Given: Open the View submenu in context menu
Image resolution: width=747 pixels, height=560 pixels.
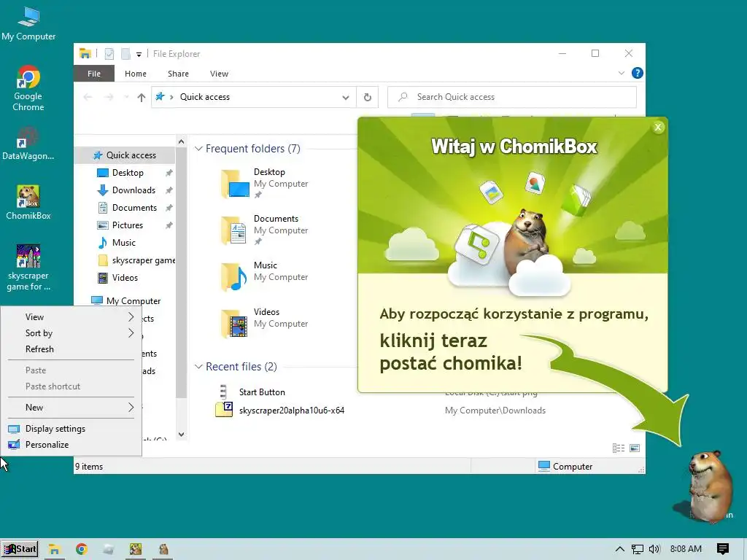Looking at the screenshot, I should pos(71,317).
